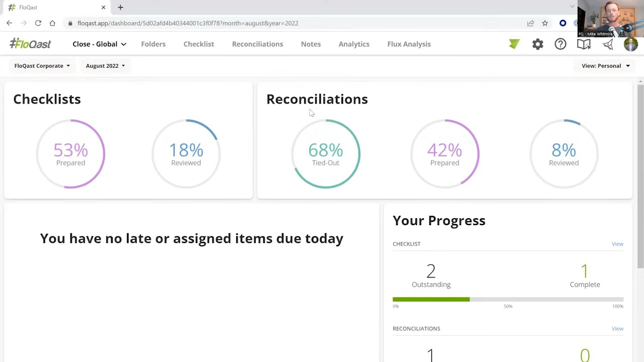
Task: View site information lock icon
Action: [x=70, y=23]
